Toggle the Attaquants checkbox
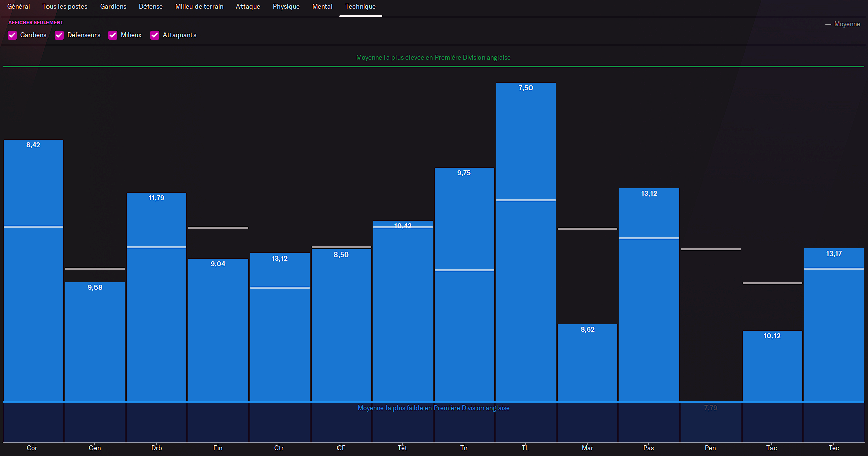868x456 pixels. [x=155, y=35]
